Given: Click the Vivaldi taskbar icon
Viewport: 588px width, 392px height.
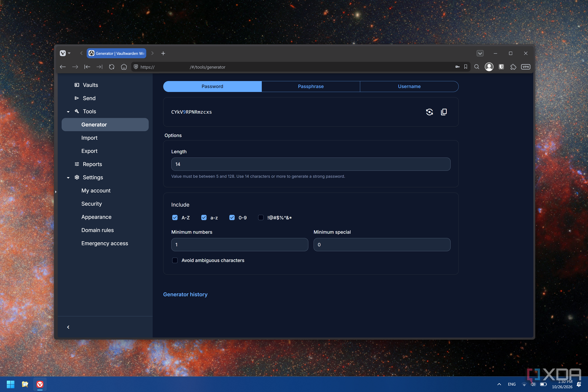Looking at the screenshot, I should coord(40,384).
